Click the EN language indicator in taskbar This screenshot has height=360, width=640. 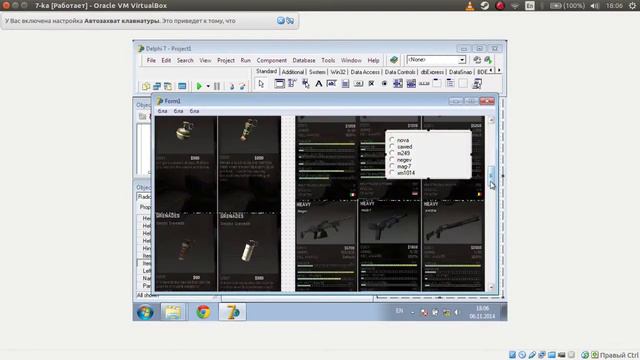pyautogui.click(x=399, y=311)
